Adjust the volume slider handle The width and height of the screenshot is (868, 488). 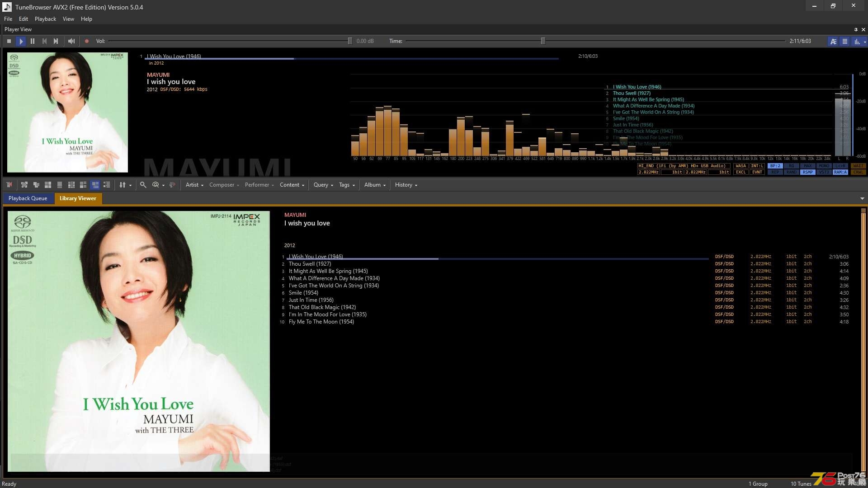[x=350, y=41]
